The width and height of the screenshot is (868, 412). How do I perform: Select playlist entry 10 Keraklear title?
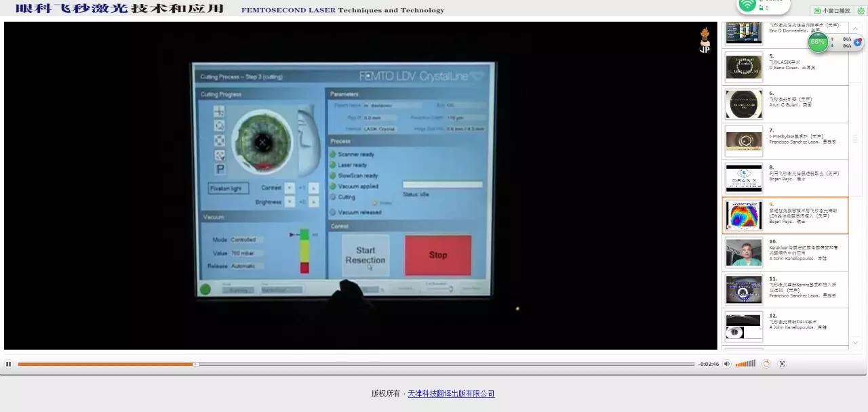[804, 251]
